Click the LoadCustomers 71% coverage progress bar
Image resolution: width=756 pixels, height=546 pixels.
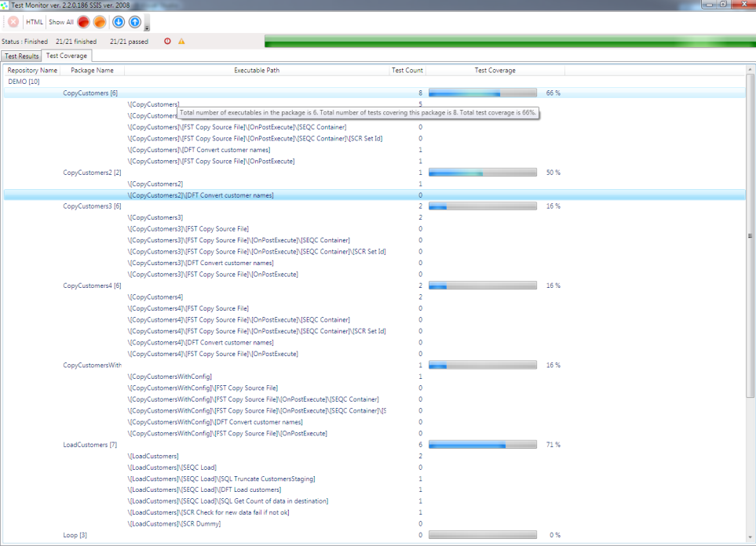482,444
